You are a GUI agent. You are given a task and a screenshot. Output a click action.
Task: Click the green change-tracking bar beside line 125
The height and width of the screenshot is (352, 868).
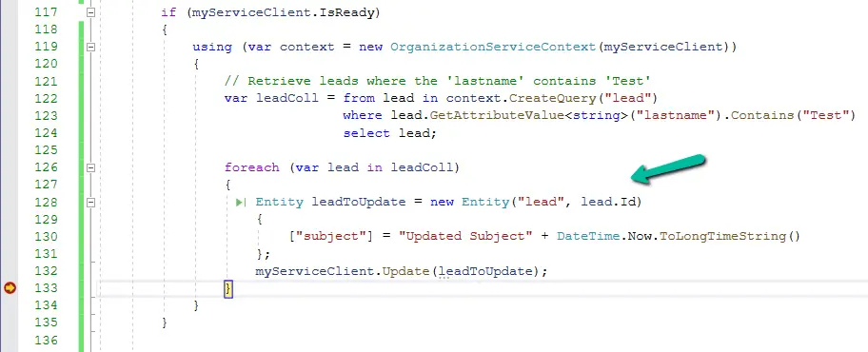tap(82, 150)
